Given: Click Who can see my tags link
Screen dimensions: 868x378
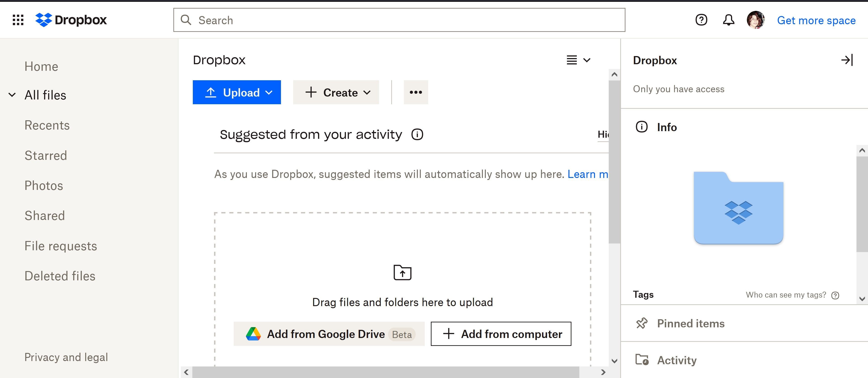Looking at the screenshot, I should pos(786,295).
